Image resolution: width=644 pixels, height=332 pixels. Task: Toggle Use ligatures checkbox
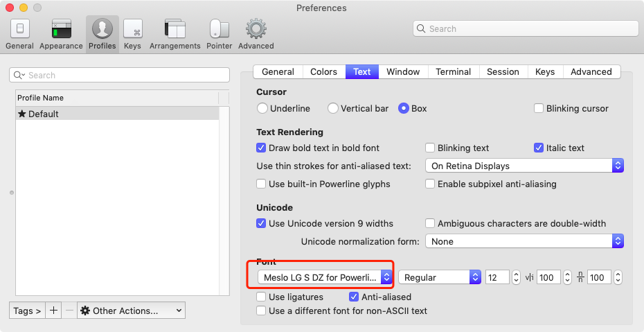tap(262, 297)
